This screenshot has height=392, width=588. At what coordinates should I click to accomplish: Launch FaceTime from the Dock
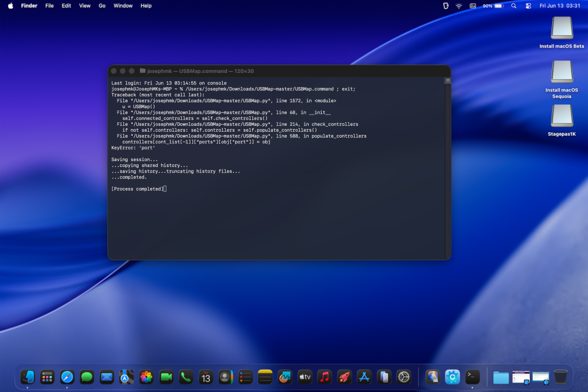[166, 377]
